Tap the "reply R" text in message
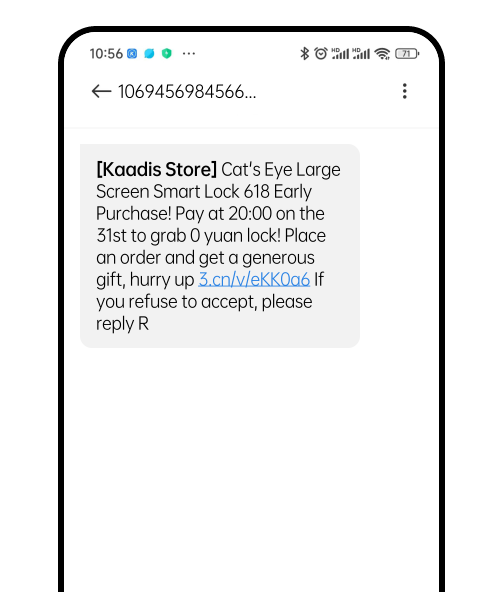Screen dimensions: 503x592 coord(122,324)
